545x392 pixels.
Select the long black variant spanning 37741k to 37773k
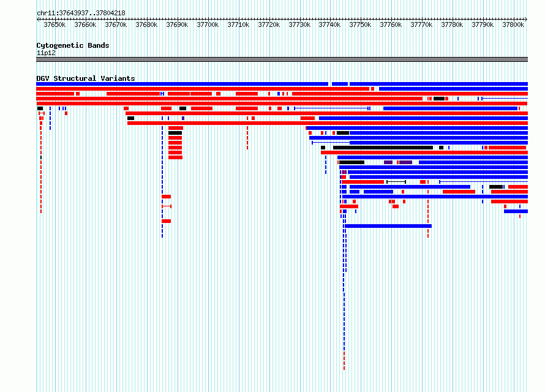pyautogui.click(x=383, y=148)
